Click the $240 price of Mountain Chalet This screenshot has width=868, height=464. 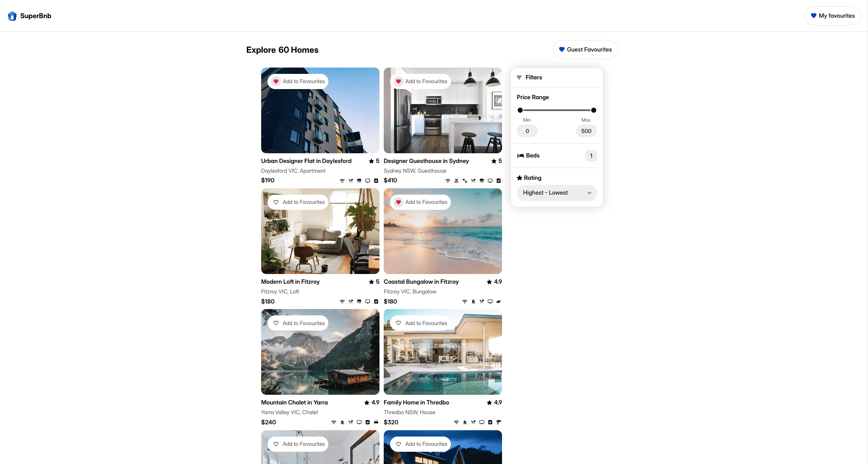click(268, 423)
